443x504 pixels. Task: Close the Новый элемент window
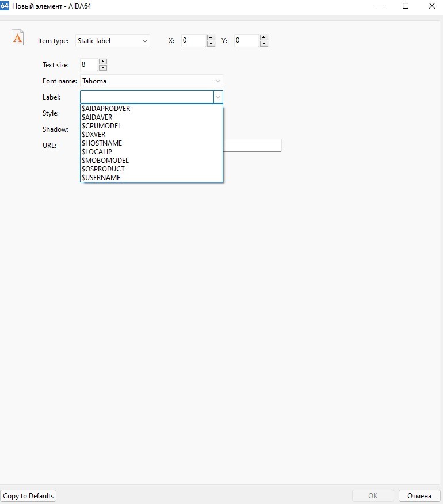[431, 6]
